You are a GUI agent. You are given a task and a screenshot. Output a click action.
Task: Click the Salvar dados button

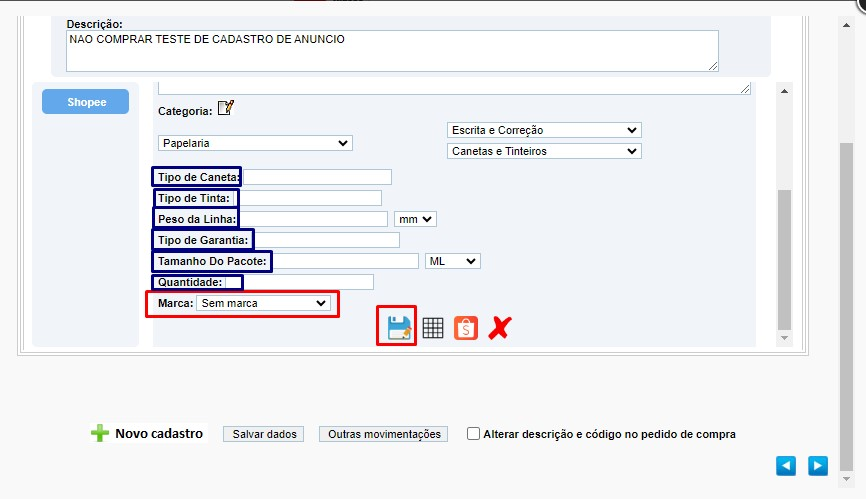(x=264, y=434)
